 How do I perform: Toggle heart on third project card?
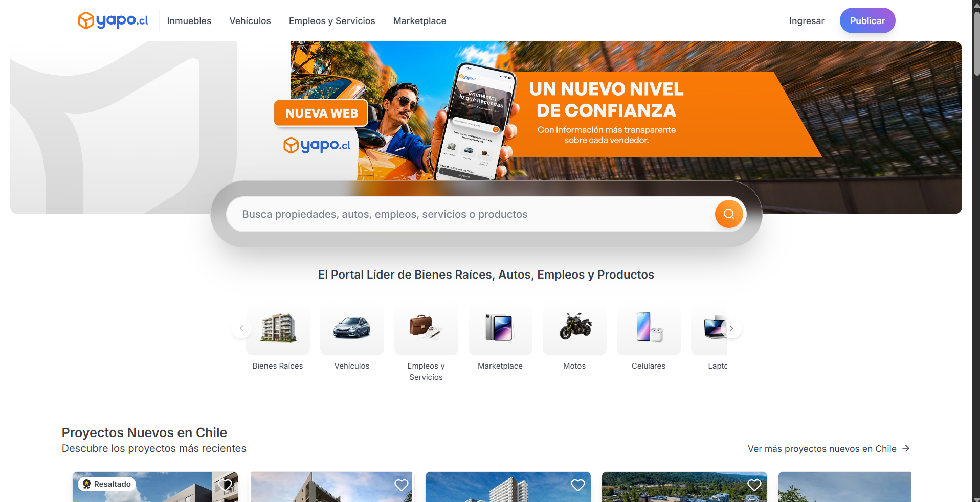coord(578,485)
